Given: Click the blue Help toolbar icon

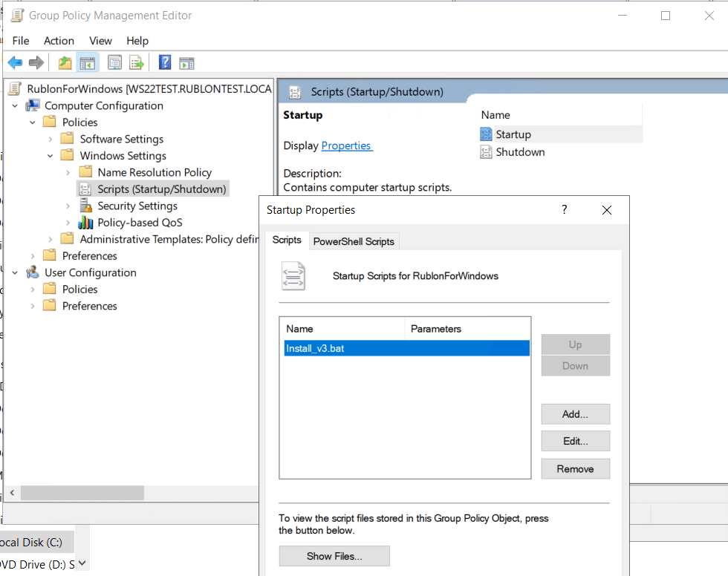Looking at the screenshot, I should (x=165, y=62).
